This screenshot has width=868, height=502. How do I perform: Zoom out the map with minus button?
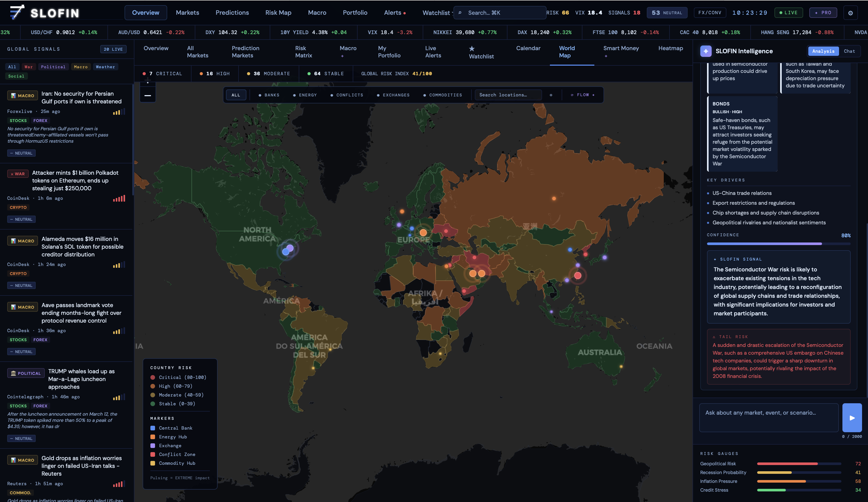[148, 95]
